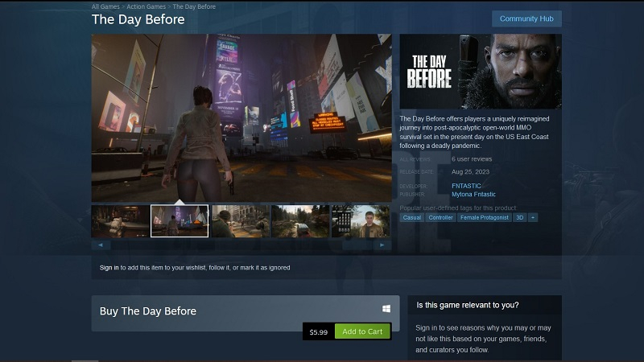
Task: Click the Casual tag
Action: coord(412,217)
